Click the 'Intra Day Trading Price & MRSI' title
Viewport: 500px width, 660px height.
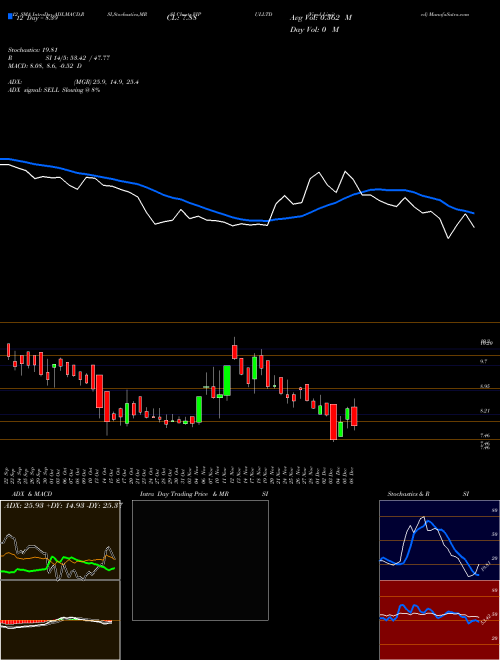click(204, 494)
